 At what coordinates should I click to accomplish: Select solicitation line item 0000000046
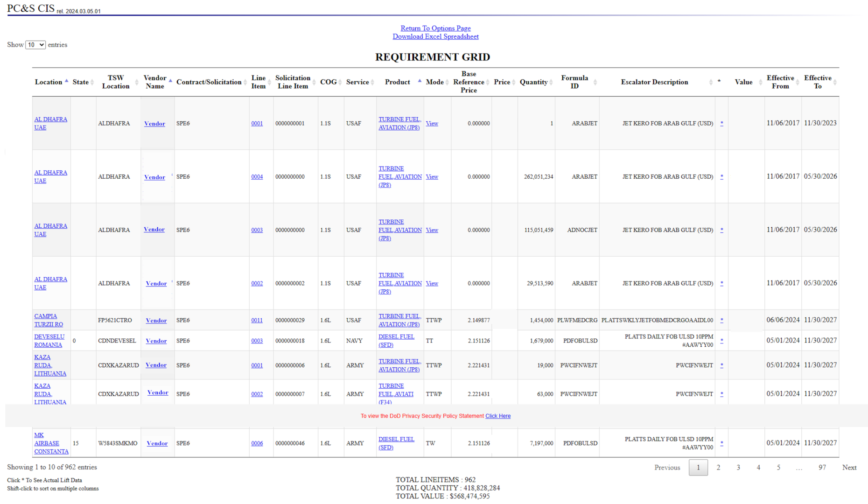[290, 443]
